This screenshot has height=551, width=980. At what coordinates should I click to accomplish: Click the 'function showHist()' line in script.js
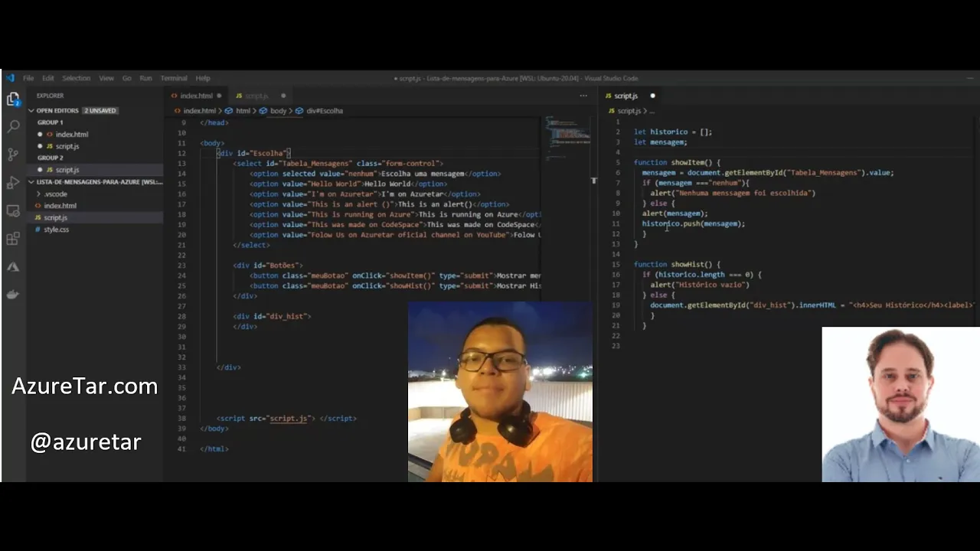pyautogui.click(x=677, y=264)
